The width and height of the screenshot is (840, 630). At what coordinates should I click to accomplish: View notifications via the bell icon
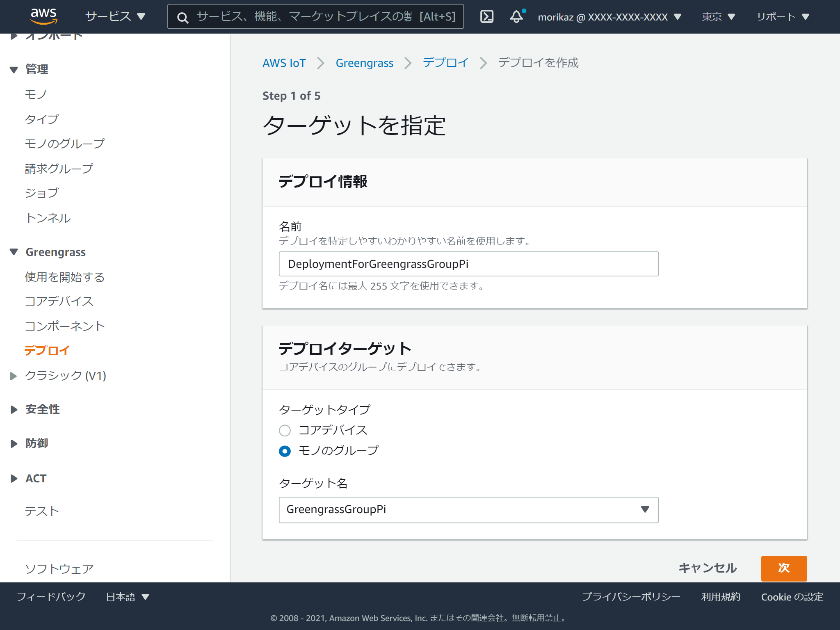pyautogui.click(x=516, y=16)
